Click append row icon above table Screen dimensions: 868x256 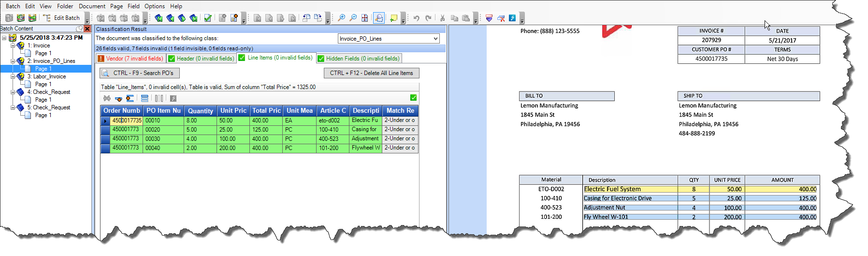(x=130, y=98)
